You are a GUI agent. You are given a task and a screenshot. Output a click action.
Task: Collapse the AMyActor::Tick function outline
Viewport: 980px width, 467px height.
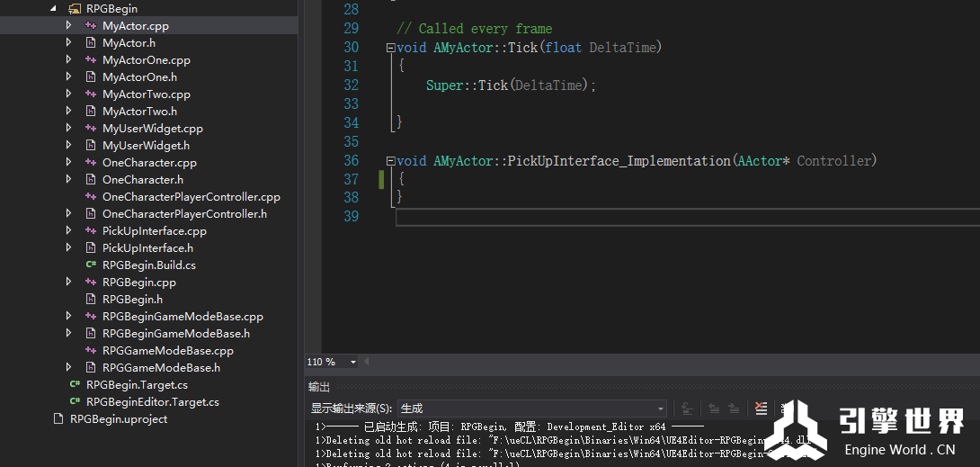(390, 48)
